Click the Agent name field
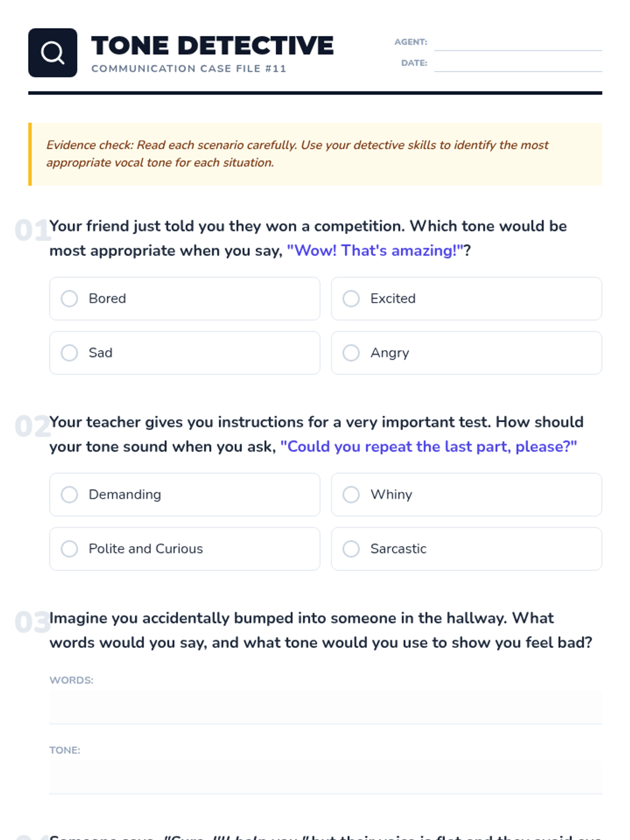Screen dimensions: 630x840 pyautogui.click(x=518, y=43)
